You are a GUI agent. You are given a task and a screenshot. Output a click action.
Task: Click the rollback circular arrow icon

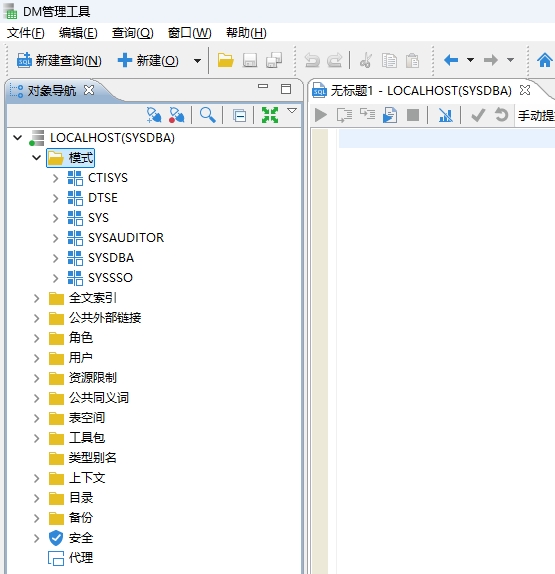point(502,115)
